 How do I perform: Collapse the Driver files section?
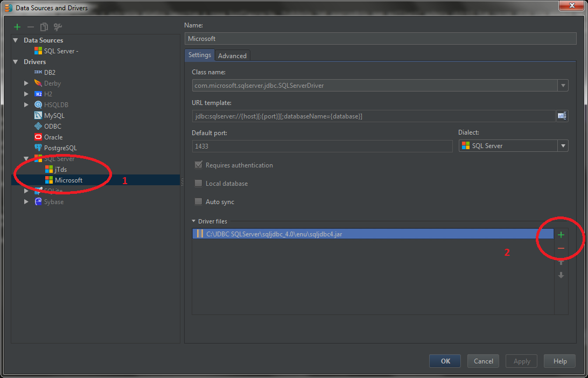(x=194, y=221)
